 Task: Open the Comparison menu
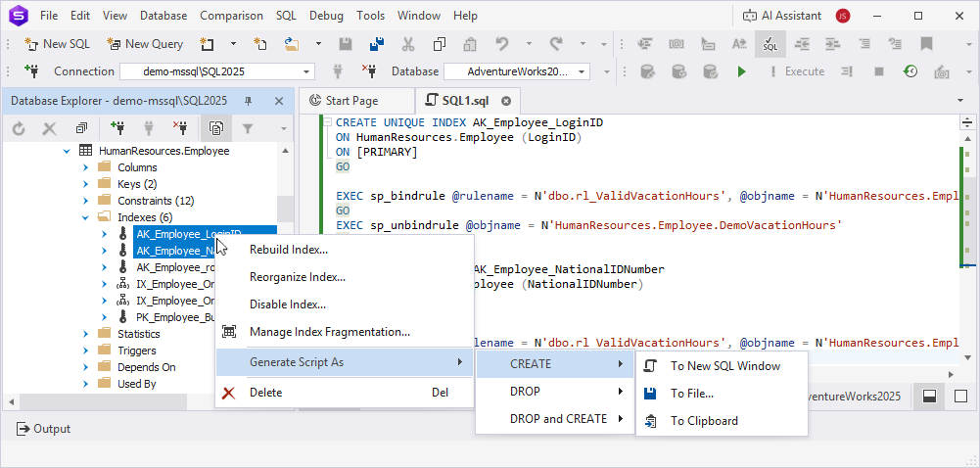pyautogui.click(x=231, y=16)
